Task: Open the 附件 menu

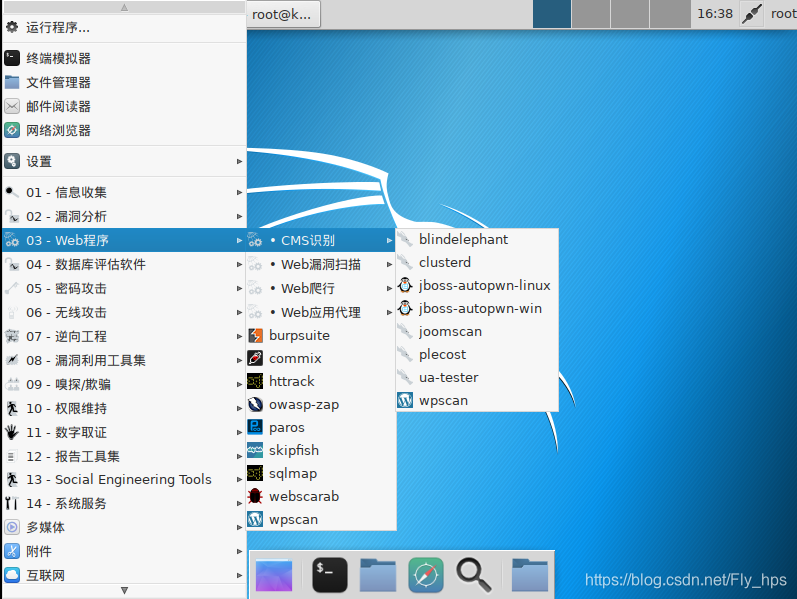Action: 124,551
